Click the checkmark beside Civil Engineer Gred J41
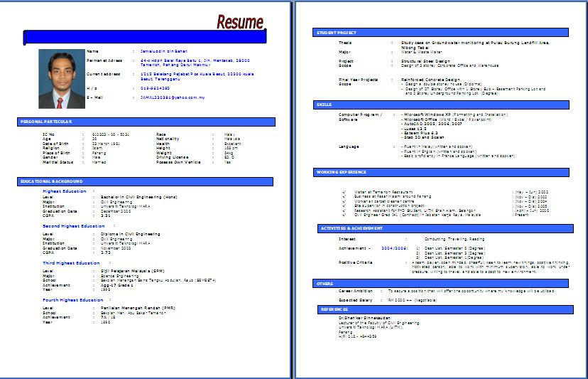Viewport: 588px width, 379px height. [344, 215]
